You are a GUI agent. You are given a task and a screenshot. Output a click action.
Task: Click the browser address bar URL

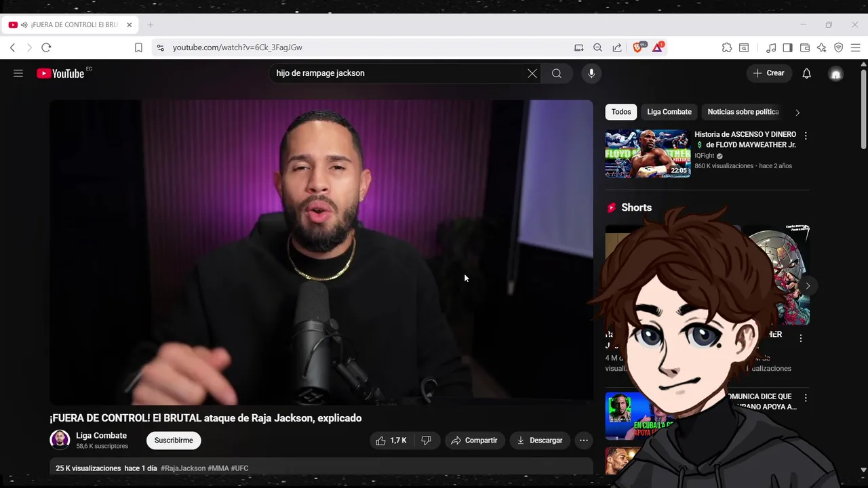(237, 47)
